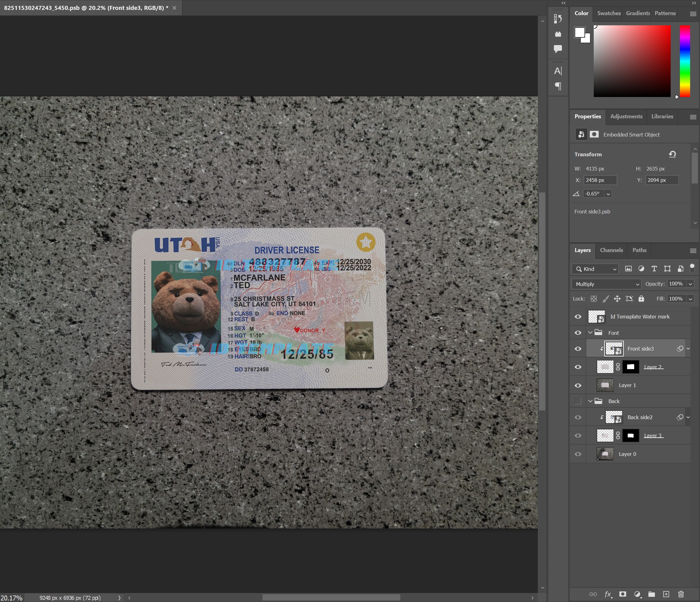The height and width of the screenshot is (602, 700).
Task: Open the Multiply blend mode dropdown
Action: click(x=606, y=284)
